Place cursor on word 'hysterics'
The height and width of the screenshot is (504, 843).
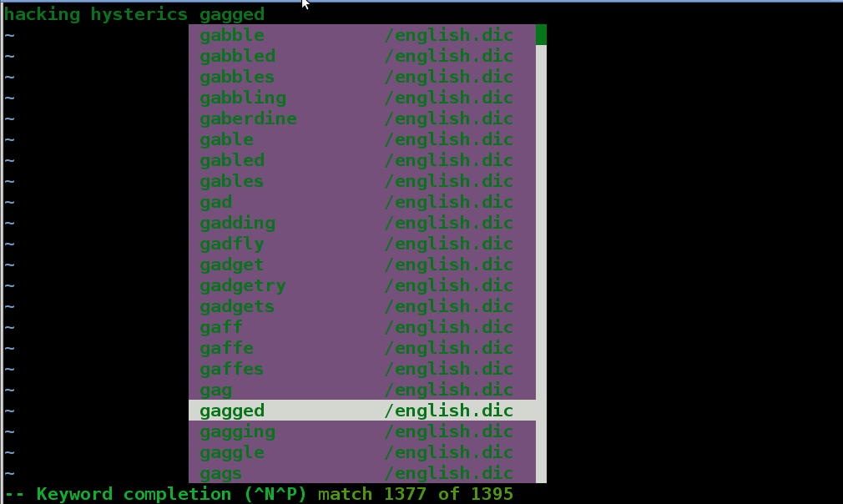pyautogui.click(x=139, y=14)
